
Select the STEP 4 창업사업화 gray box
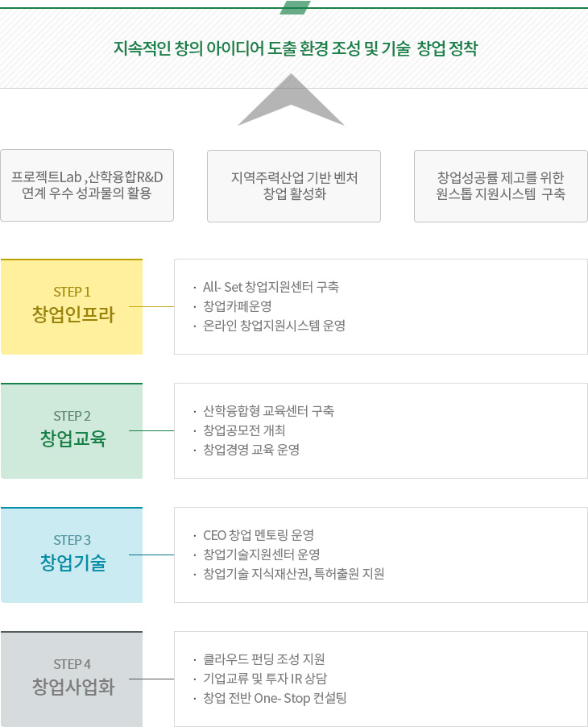click(72, 679)
